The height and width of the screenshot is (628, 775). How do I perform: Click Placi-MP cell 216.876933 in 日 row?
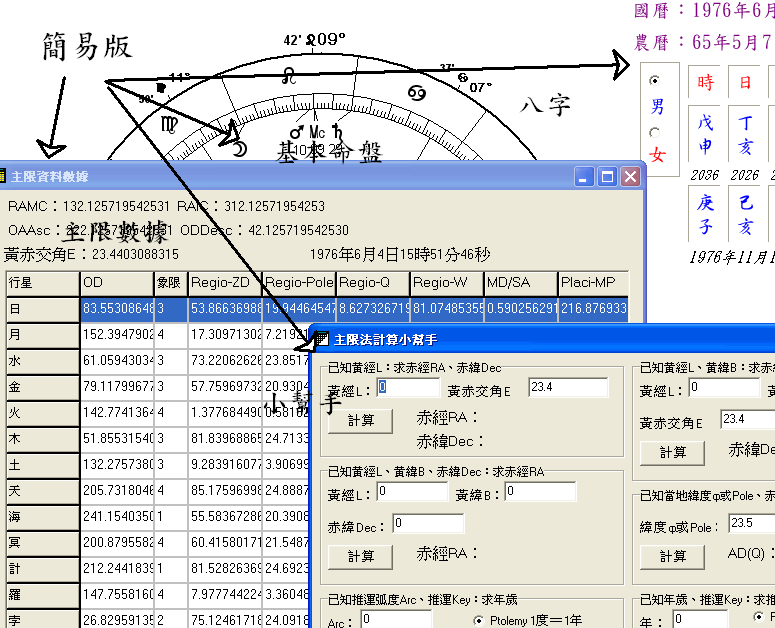point(593,309)
